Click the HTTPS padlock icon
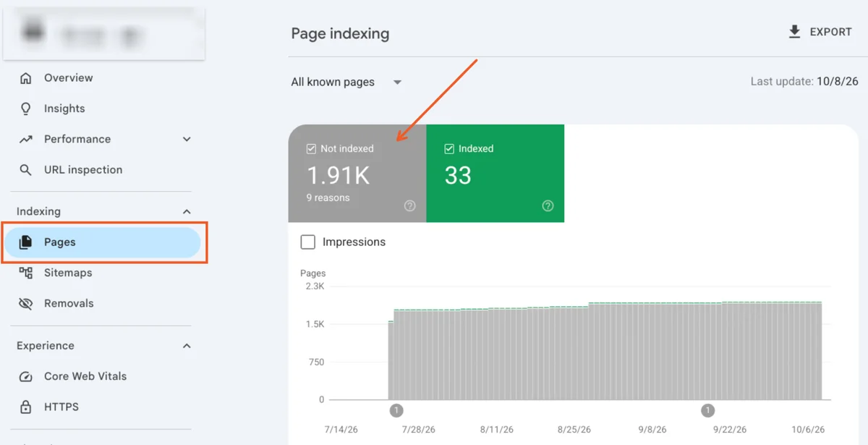 26,407
